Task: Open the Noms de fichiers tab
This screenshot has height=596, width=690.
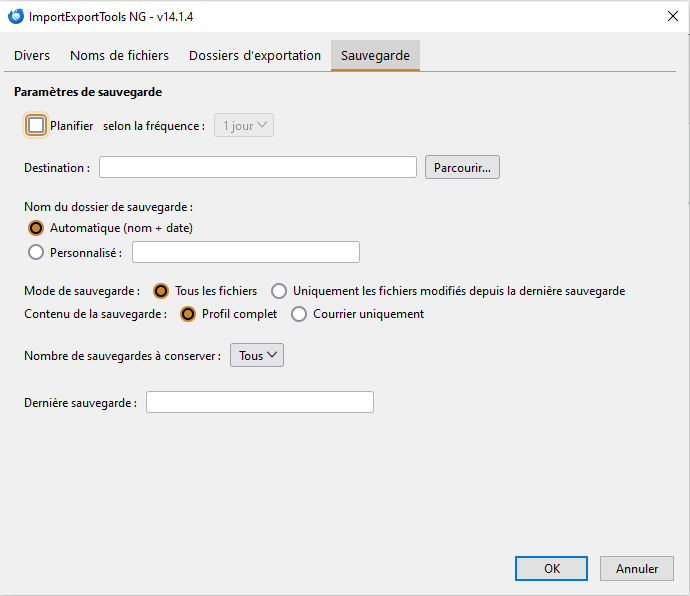Action: click(119, 56)
